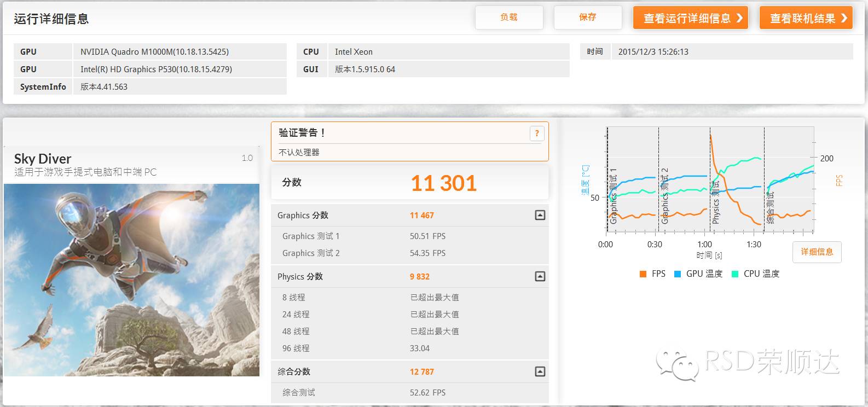
Task: Select the Graphics score value 11 467
Action: click(422, 216)
